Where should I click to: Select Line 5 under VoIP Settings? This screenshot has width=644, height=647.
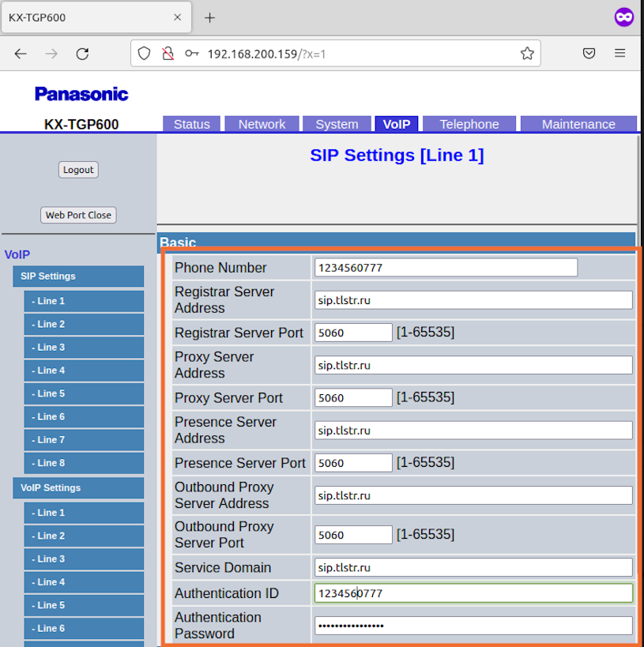84,605
